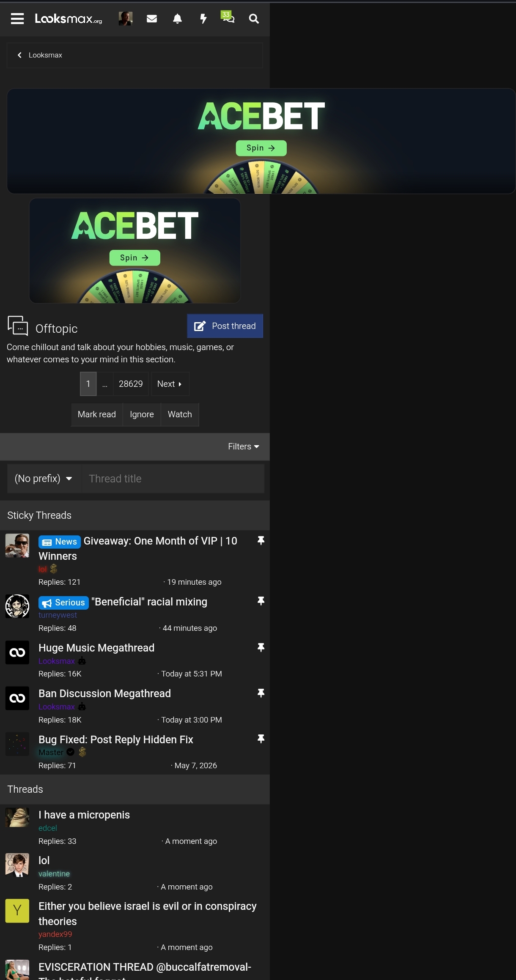Click the Post thread button
The image size is (516, 980).
(225, 326)
